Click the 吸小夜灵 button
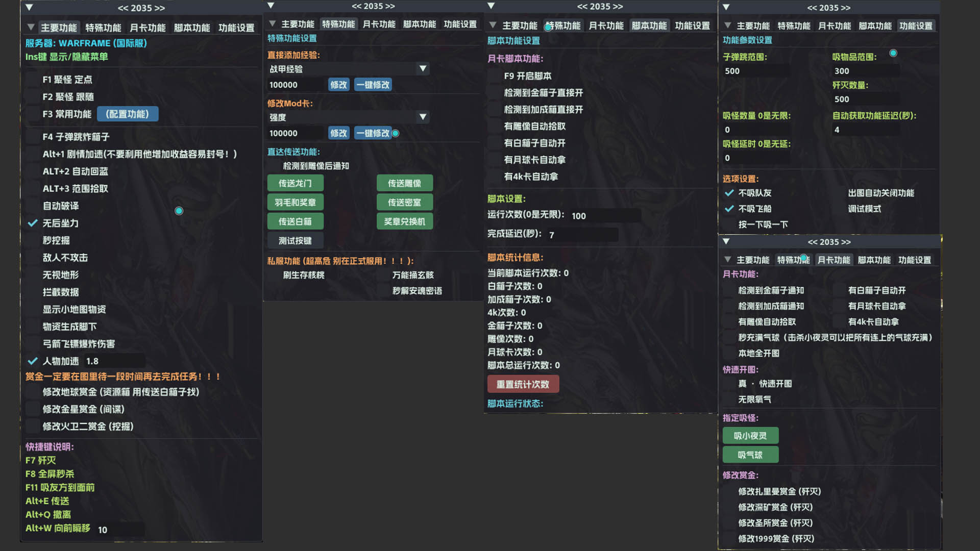980x551 pixels. [x=750, y=436]
